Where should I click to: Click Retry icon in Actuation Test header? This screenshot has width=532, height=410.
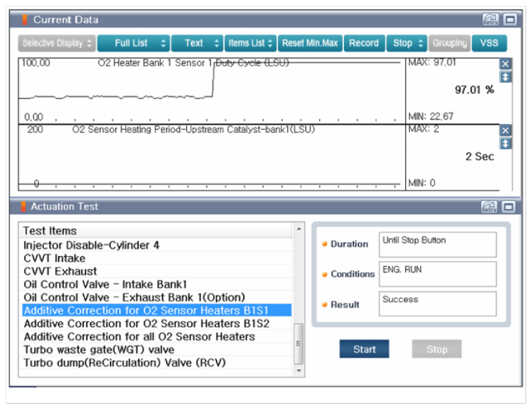click(x=490, y=207)
